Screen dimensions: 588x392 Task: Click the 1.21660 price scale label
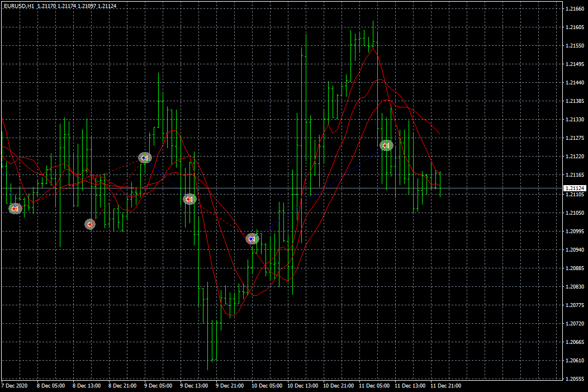pyautogui.click(x=575, y=8)
